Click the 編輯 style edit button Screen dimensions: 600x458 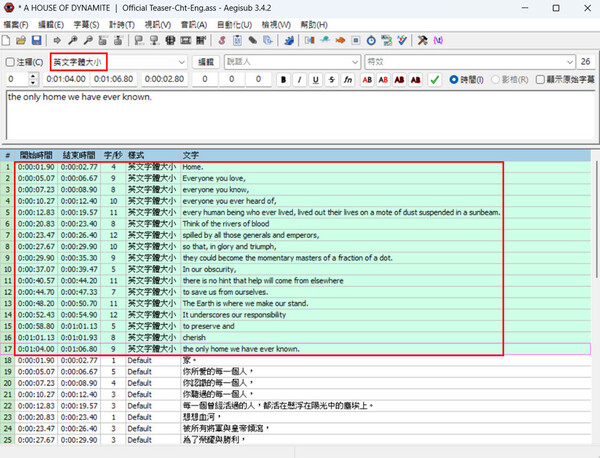pyautogui.click(x=205, y=62)
